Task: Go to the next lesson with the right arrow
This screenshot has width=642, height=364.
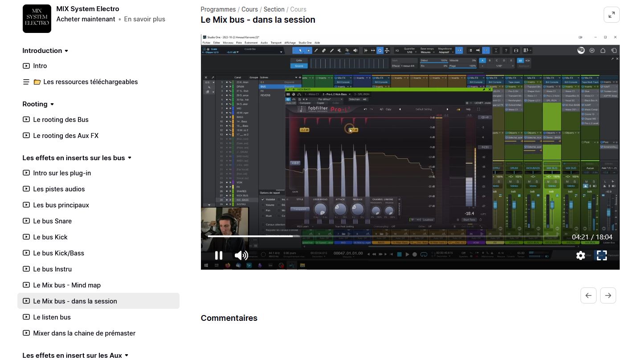Action: (x=608, y=295)
